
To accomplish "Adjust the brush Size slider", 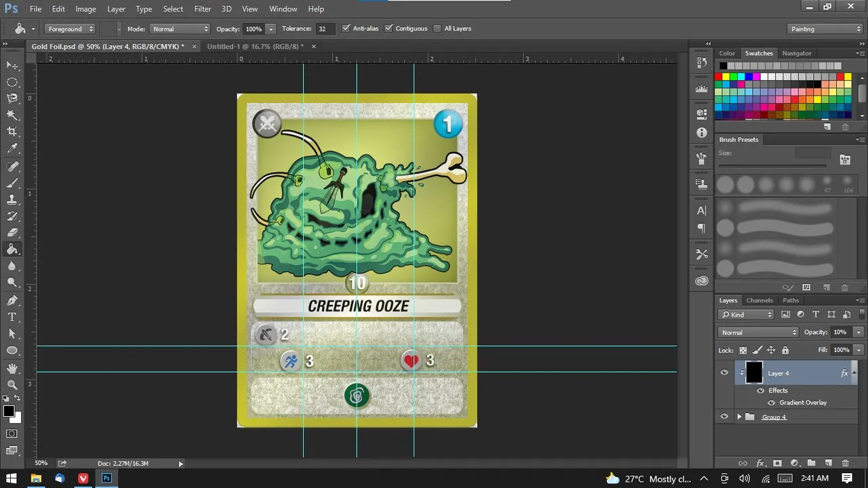I will (x=773, y=165).
